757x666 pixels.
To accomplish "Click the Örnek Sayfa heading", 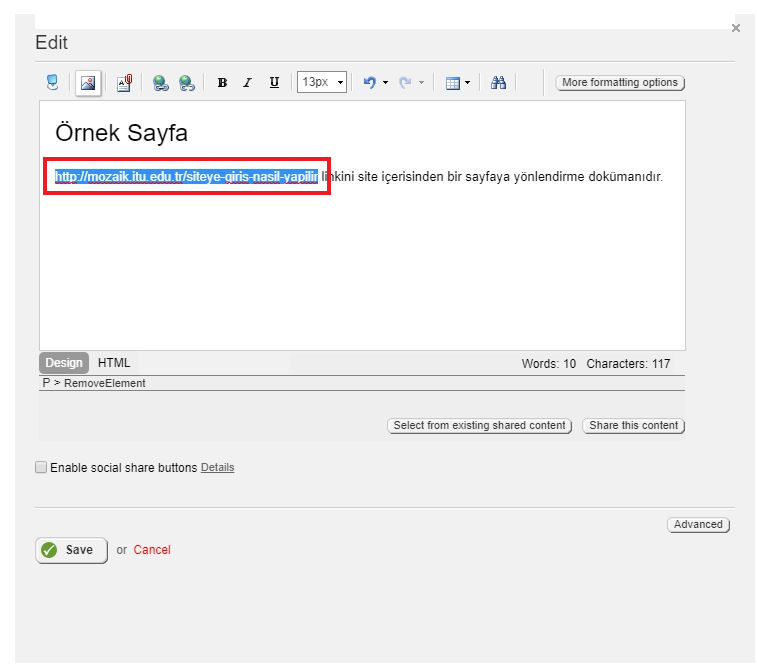I will [121, 133].
